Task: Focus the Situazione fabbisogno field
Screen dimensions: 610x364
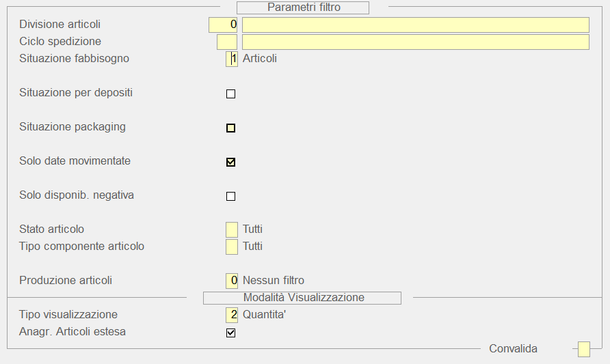Action: (232, 59)
